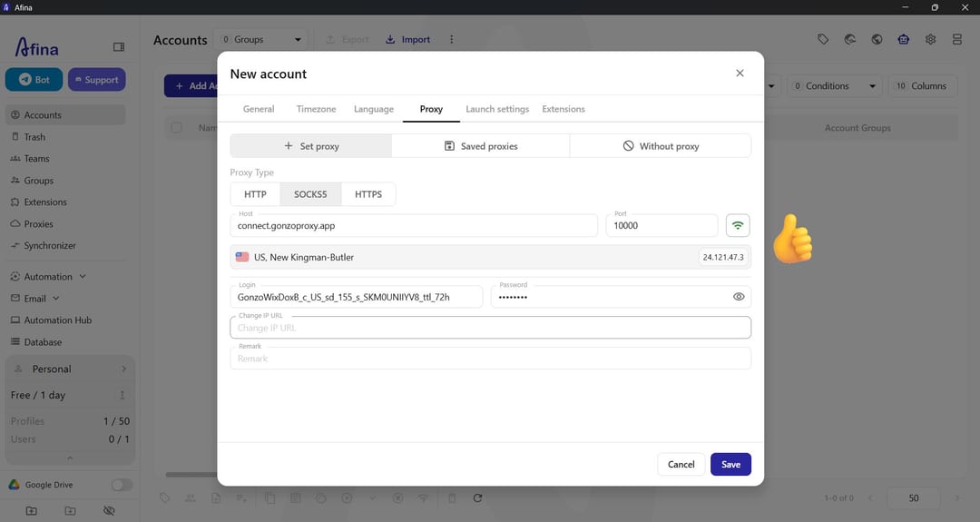
Task: Open the Columns selector
Action: point(923,86)
